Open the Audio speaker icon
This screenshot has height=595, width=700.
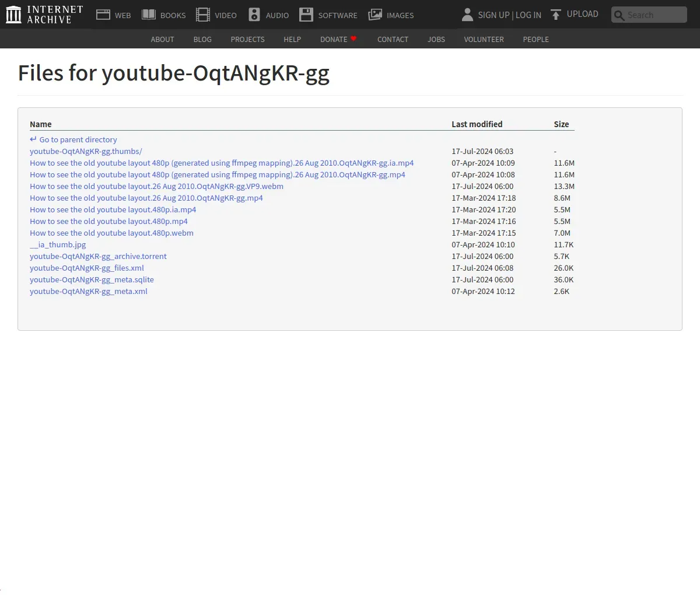tap(254, 15)
